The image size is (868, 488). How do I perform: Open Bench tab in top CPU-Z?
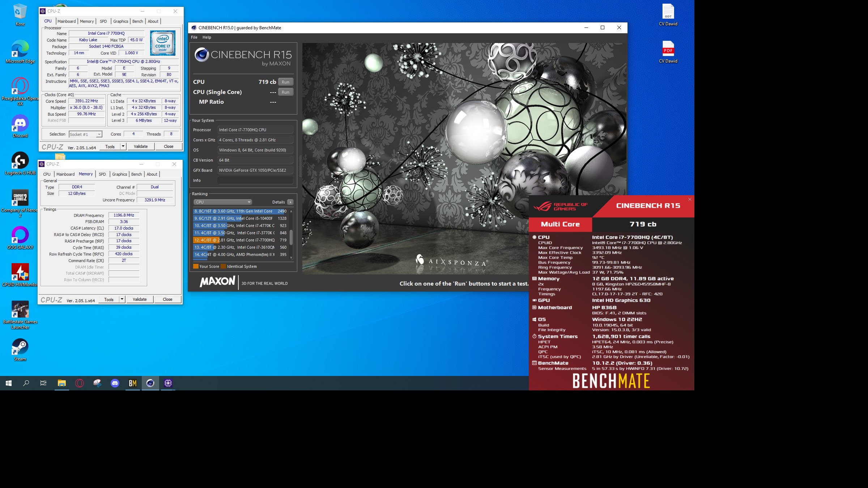tap(137, 21)
